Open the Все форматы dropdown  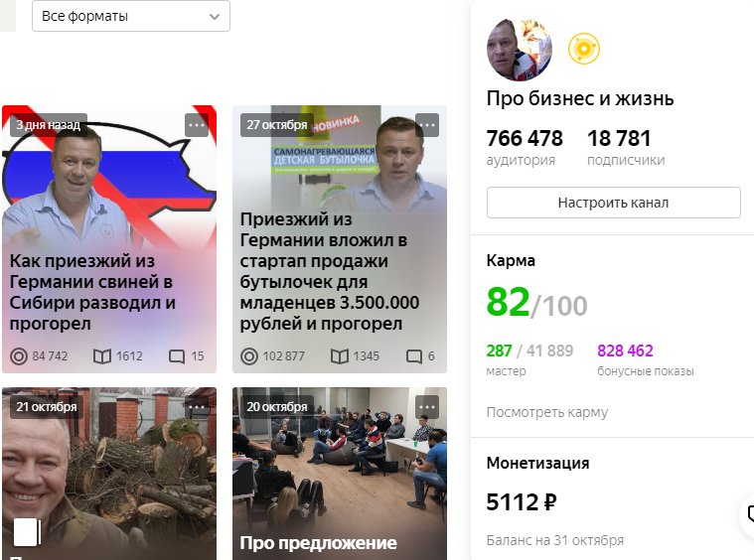coord(131,16)
